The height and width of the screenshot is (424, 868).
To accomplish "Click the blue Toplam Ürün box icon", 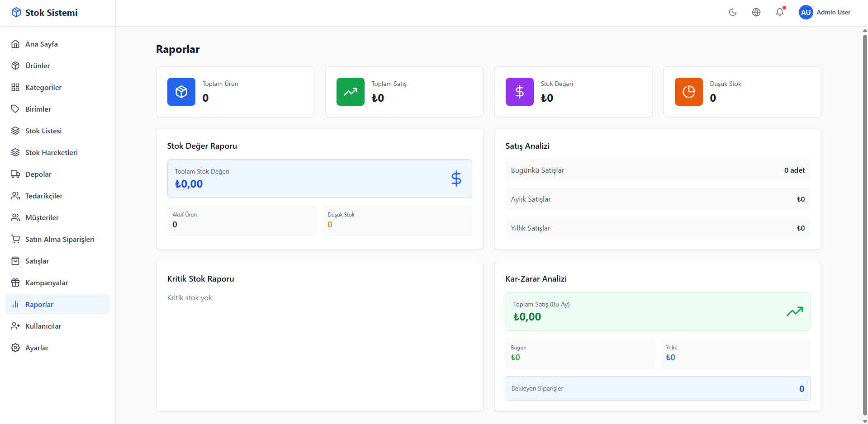I will click(x=181, y=92).
